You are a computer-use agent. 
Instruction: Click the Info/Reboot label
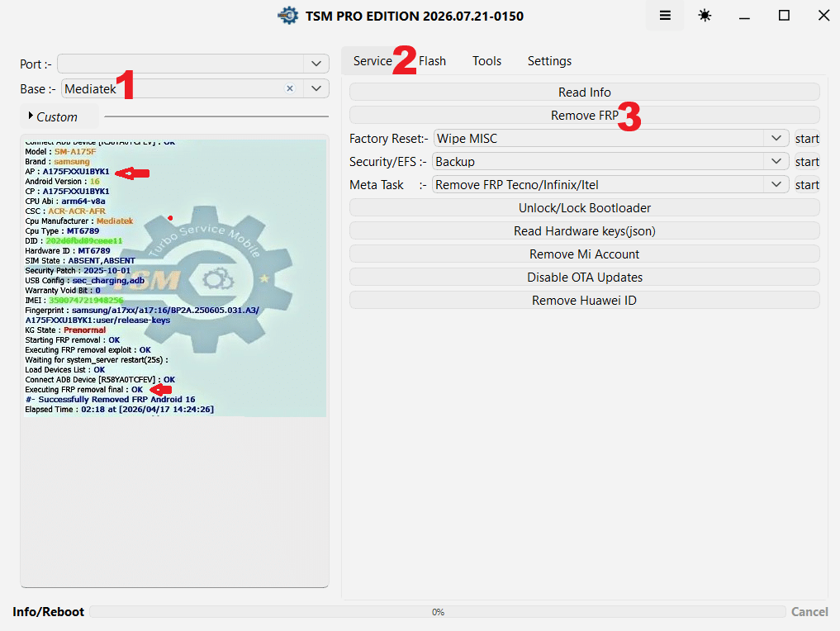pos(48,612)
